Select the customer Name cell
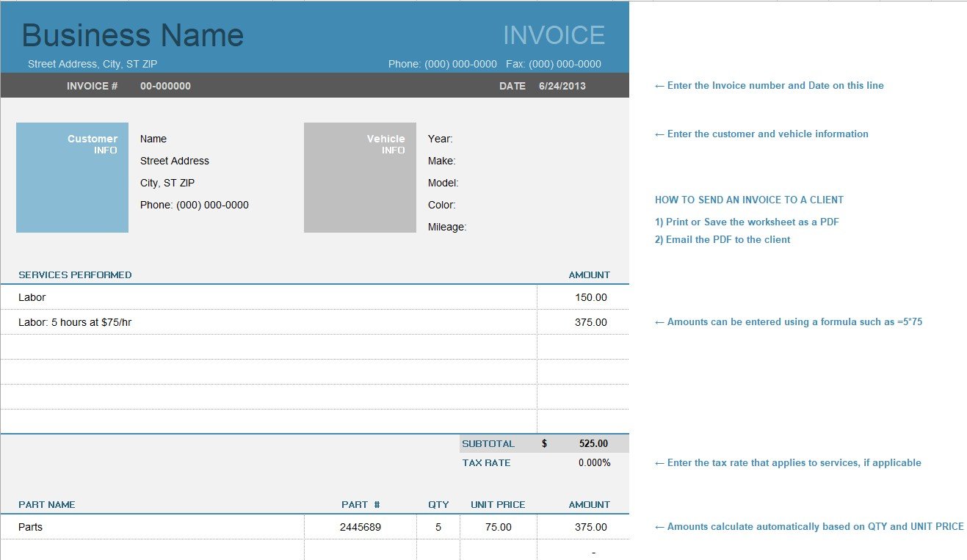The height and width of the screenshot is (560, 967). (153, 139)
